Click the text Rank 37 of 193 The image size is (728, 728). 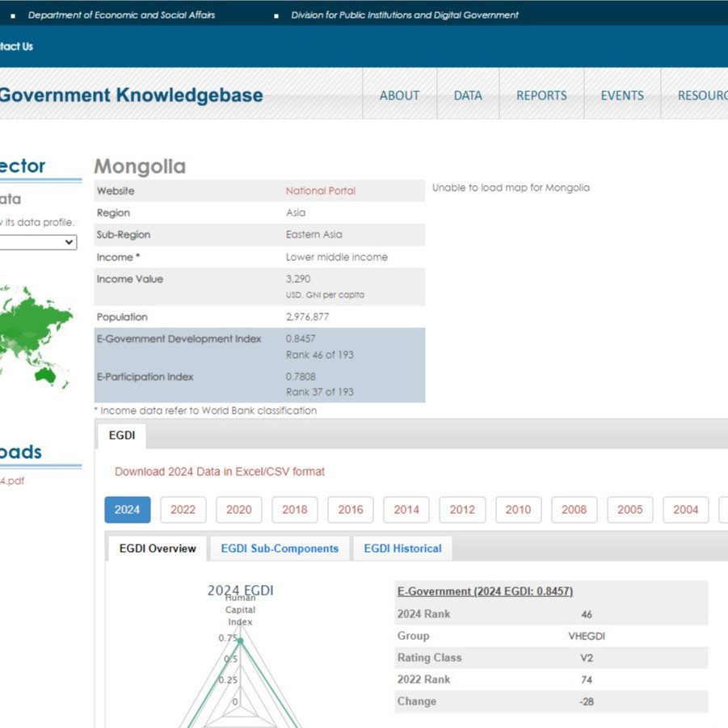(319, 392)
